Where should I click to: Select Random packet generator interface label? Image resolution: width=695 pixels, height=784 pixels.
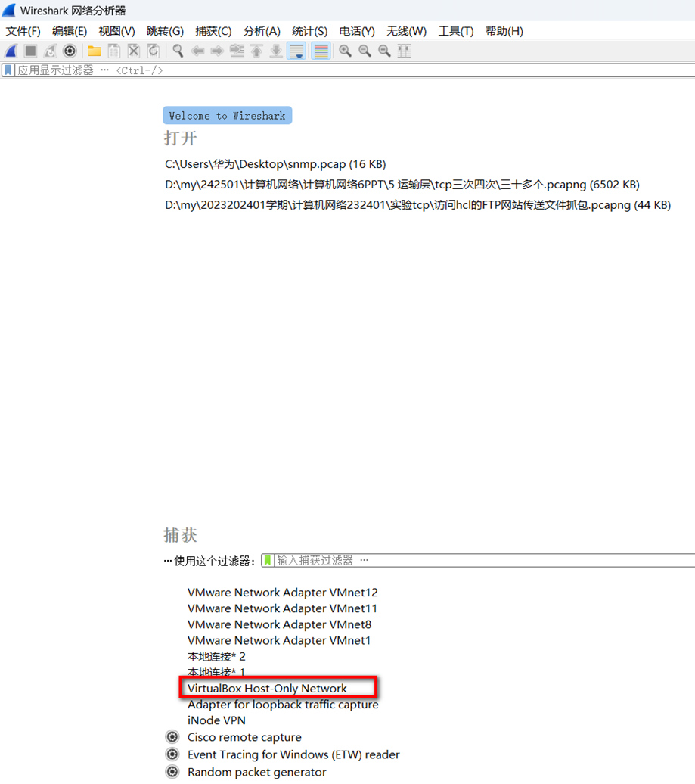pyautogui.click(x=257, y=773)
